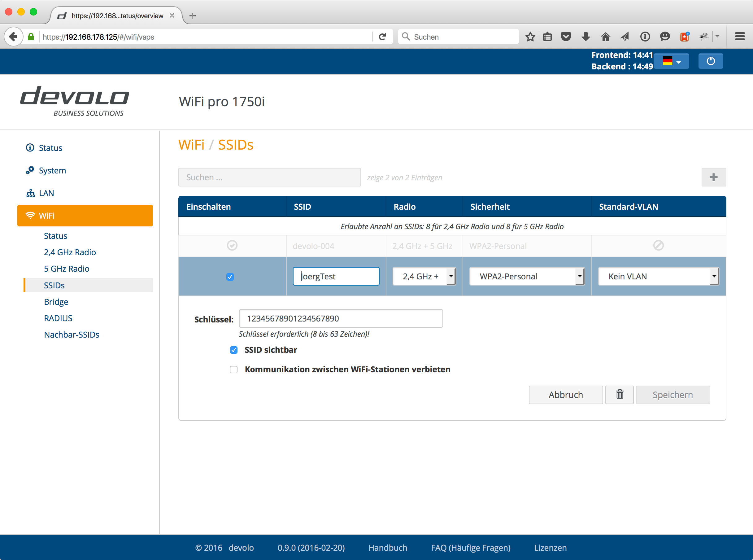The width and height of the screenshot is (753, 560).
Task: Open the Firefox hamburger menu
Action: [740, 37]
